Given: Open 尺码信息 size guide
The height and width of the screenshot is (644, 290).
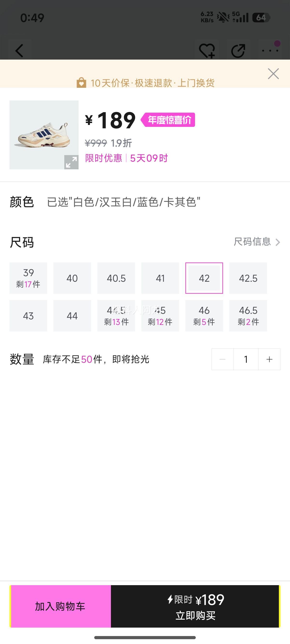Looking at the screenshot, I should click(x=257, y=242).
